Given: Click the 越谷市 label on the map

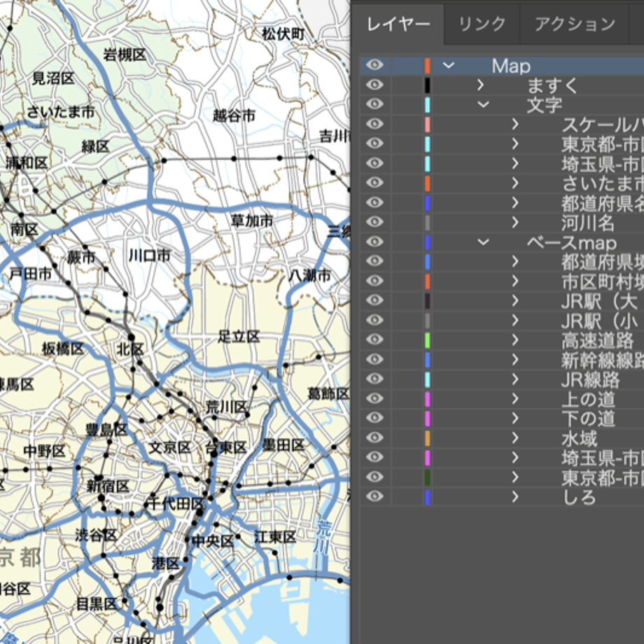Looking at the screenshot, I should [234, 115].
